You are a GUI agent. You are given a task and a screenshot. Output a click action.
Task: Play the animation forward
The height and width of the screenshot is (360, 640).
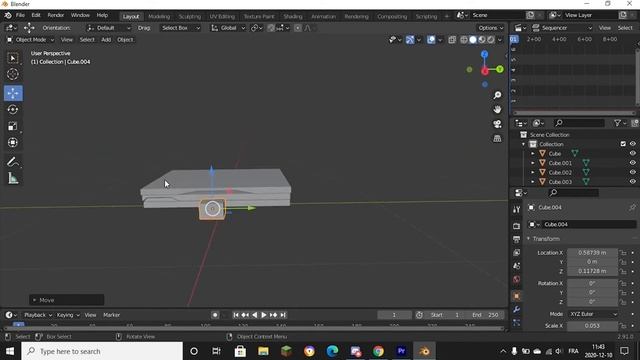tap(264, 315)
